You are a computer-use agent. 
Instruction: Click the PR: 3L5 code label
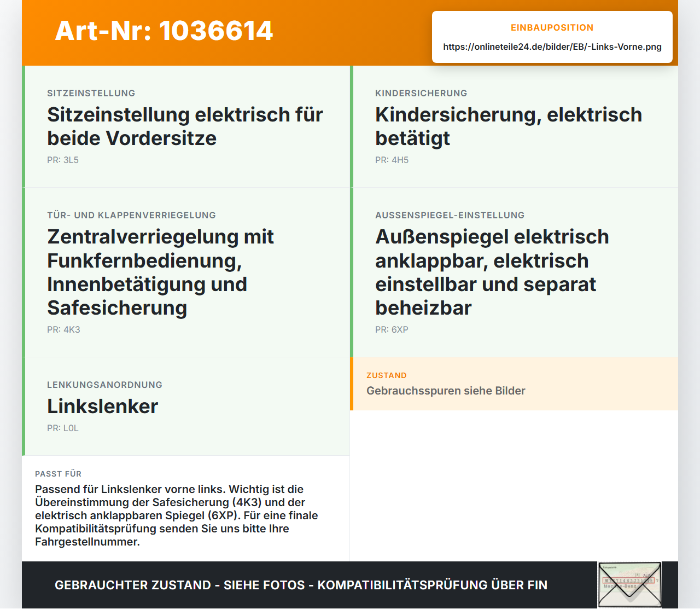(63, 160)
